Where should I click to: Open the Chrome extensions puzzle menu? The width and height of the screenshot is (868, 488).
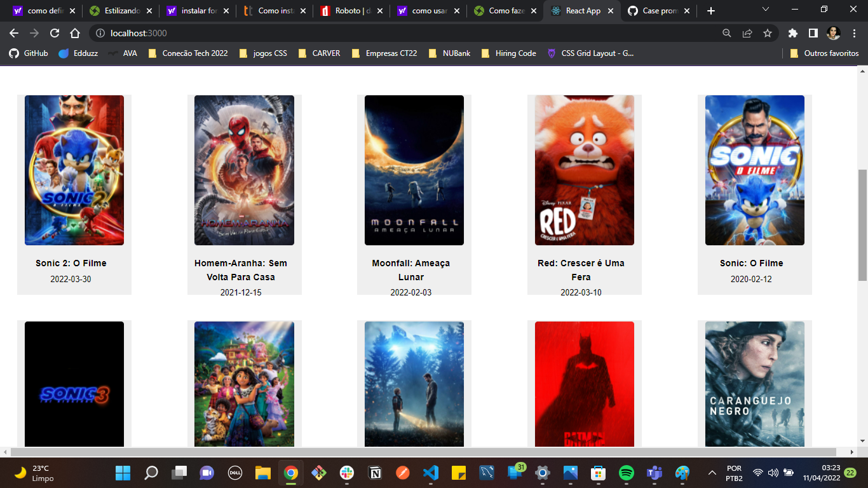tap(792, 33)
